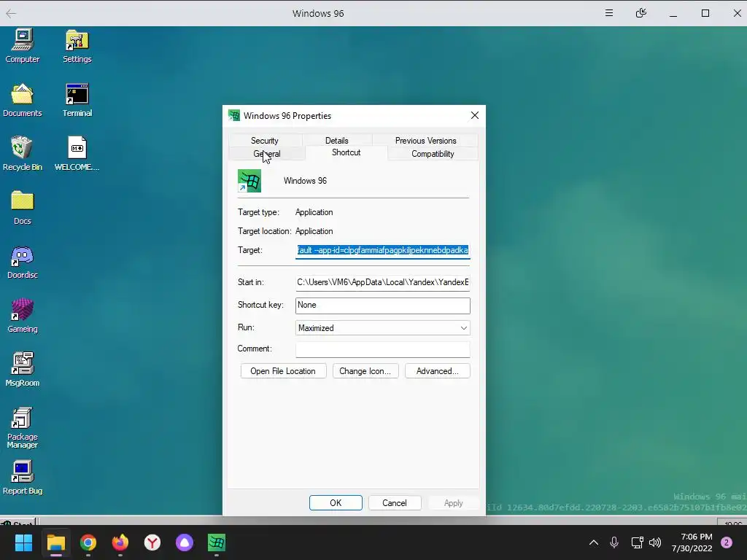The width and height of the screenshot is (747, 560).
Task: Open the Windows Start button in taskbar
Action: tap(23, 542)
